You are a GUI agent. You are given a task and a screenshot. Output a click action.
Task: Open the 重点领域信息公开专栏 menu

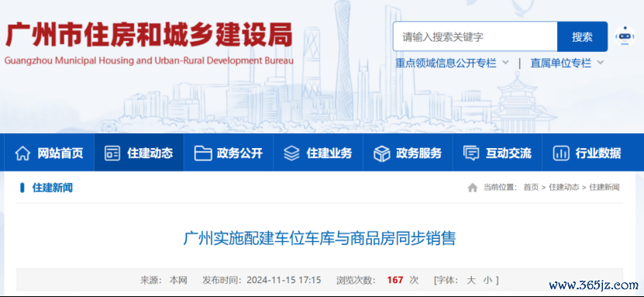pos(446,63)
